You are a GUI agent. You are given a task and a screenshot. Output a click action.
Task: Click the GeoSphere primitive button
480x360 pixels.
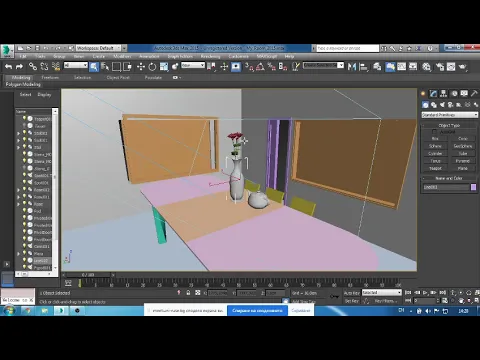[463, 146]
